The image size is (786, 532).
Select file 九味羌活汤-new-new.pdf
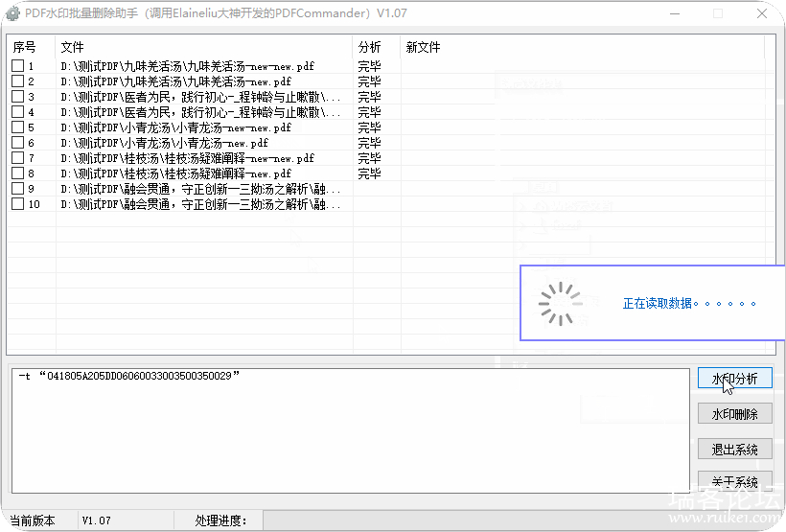coord(188,66)
